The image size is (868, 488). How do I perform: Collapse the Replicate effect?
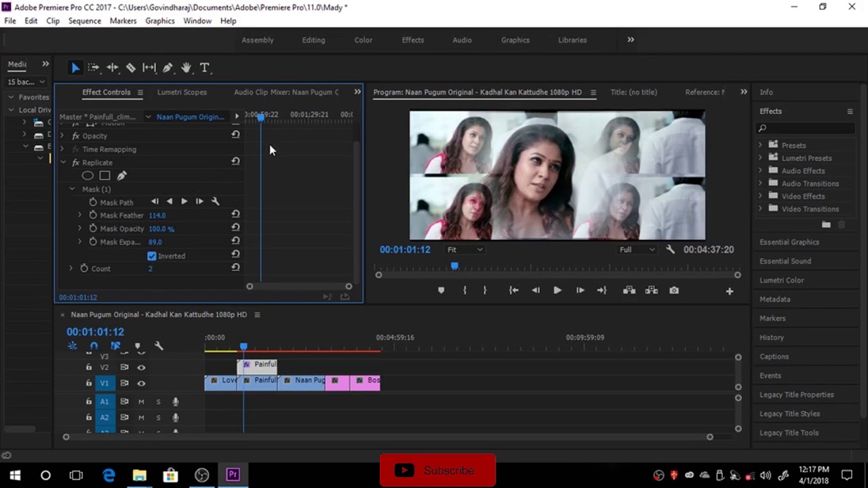click(62, 163)
